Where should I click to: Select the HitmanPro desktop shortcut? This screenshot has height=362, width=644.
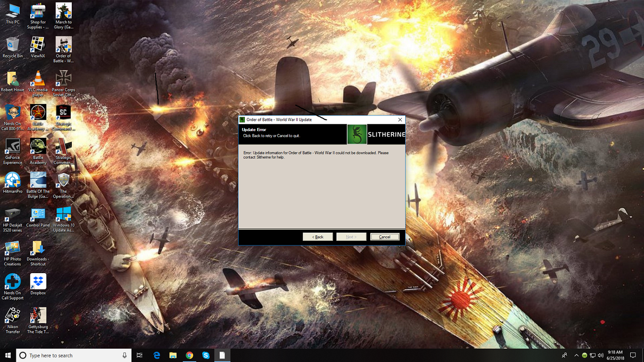(x=13, y=183)
